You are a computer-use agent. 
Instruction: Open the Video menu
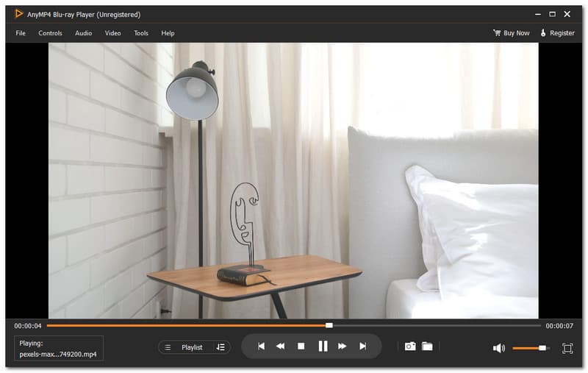[112, 33]
